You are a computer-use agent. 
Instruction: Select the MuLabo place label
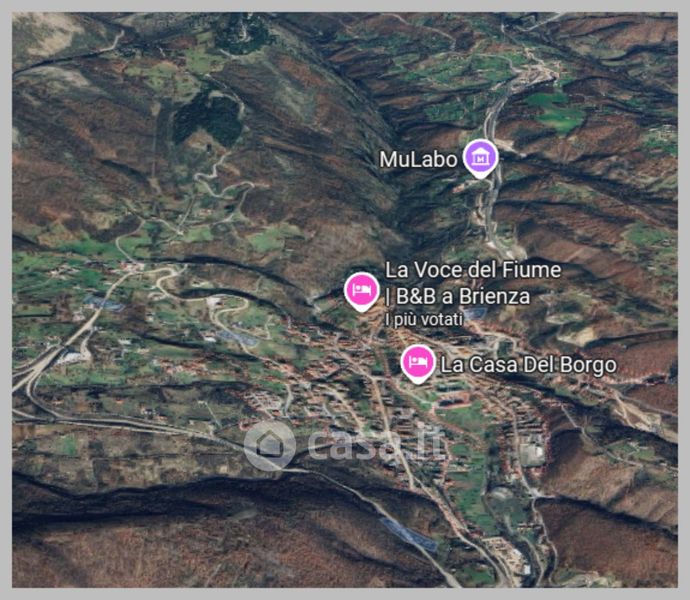(x=418, y=159)
